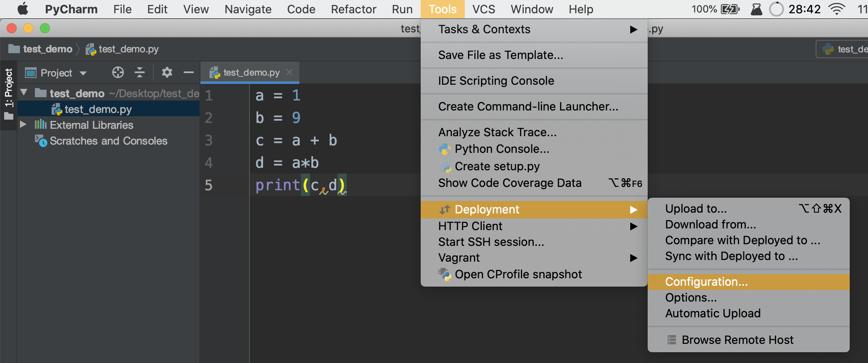The width and height of the screenshot is (868, 363).
Task: Open the Project view dropdown
Action: tap(56, 73)
